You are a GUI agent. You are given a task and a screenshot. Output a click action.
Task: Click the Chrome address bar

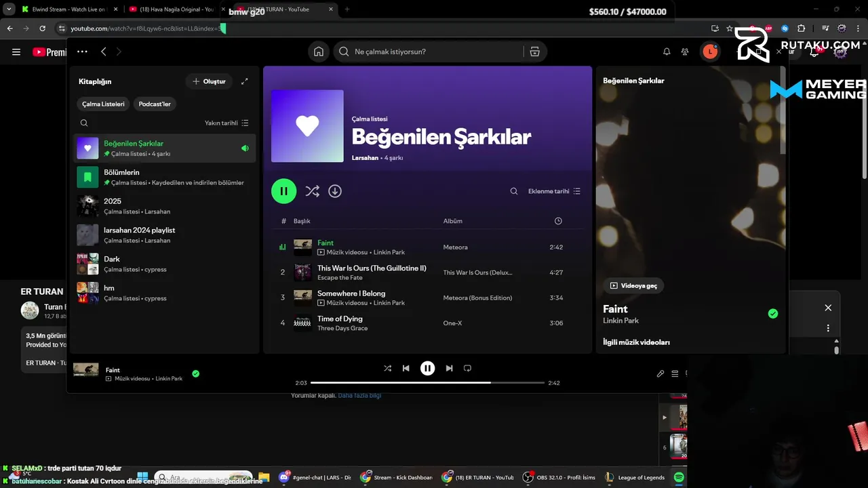tap(380, 28)
